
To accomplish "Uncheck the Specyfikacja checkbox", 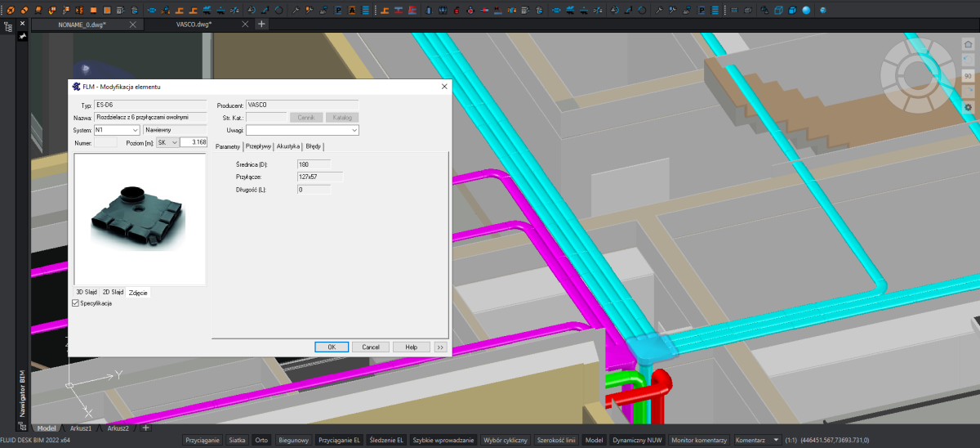I will tap(76, 303).
